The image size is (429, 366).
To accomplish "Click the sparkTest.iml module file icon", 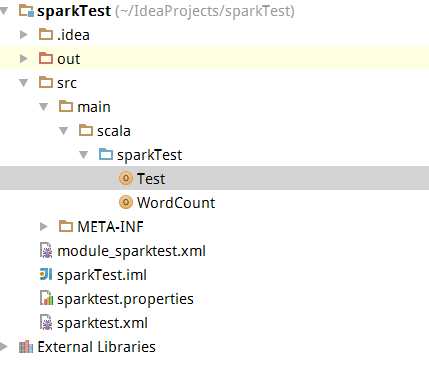I will 46,275.
